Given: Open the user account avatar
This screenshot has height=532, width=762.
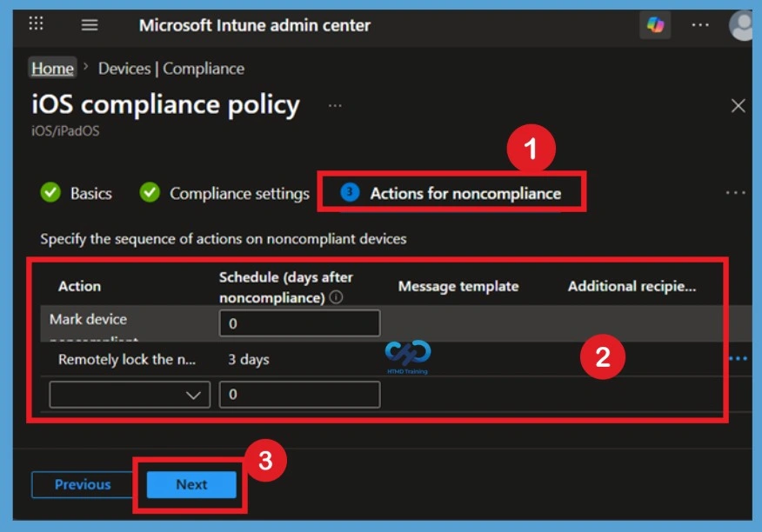Looking at the screenshot, I should point(742,25).
